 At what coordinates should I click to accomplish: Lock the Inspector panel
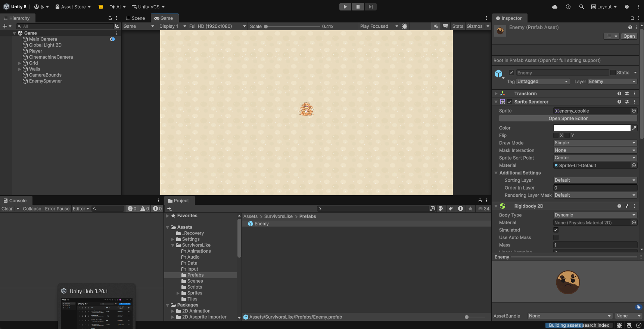632,18
